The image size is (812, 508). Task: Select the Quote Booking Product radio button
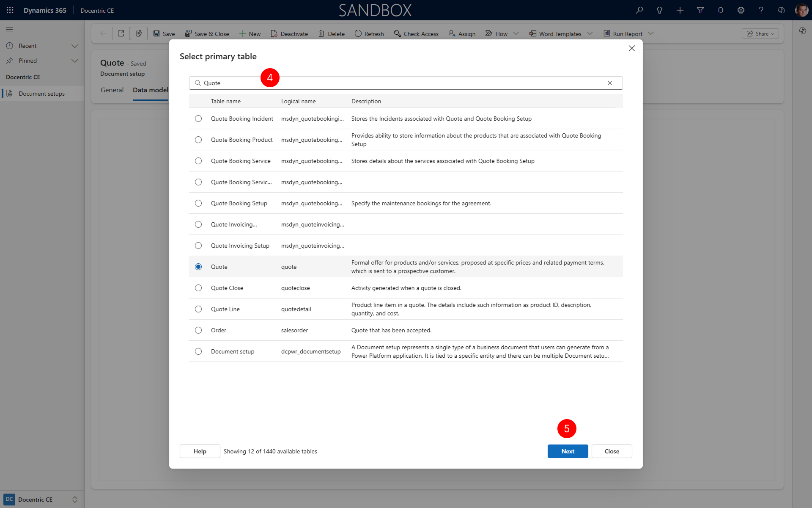(x=198, y=140)
